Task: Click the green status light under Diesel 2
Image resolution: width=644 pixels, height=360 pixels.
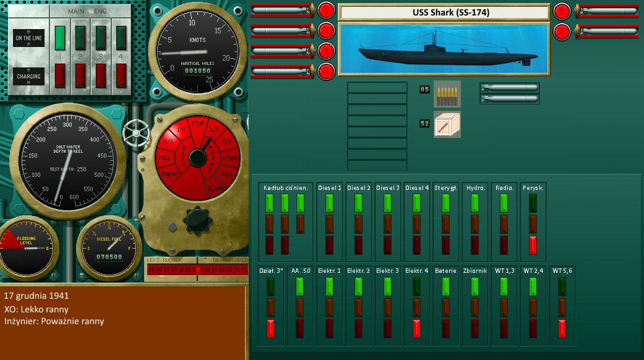Action: pyautogui.click(x=359, y=203)
